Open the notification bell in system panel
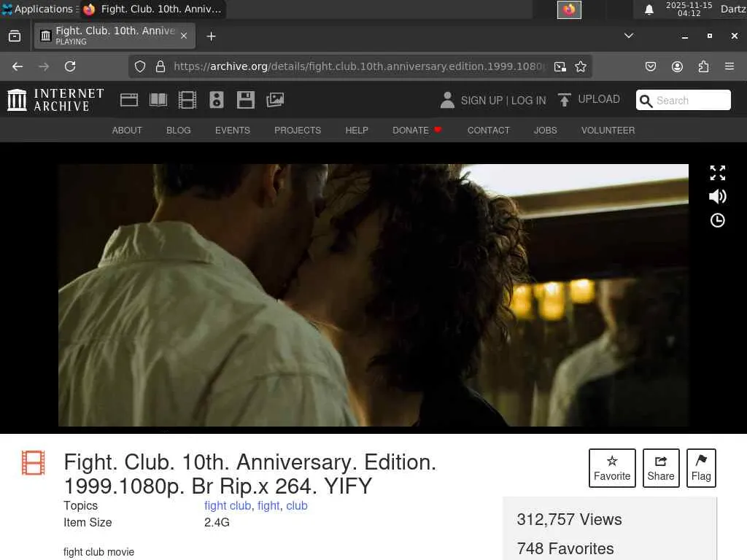This screenshot has height=560, width=747. [649, 9]
